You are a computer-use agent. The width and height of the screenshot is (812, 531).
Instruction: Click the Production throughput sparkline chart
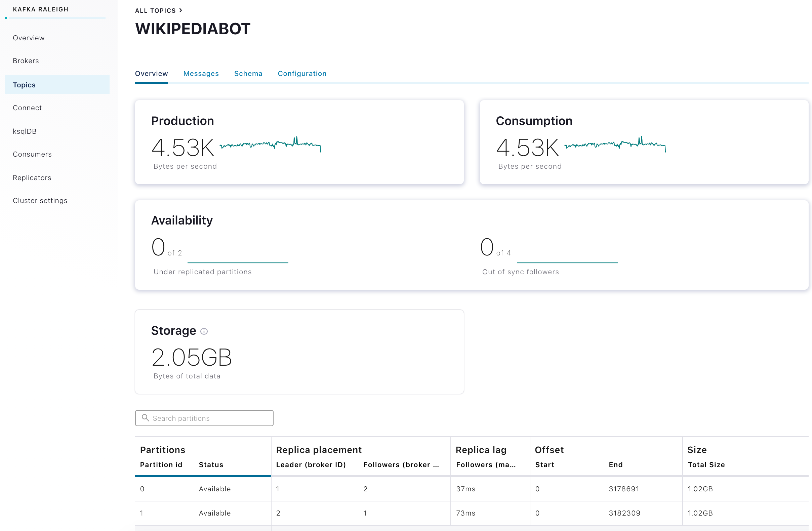pyautogui.click(x=270, y=145)
